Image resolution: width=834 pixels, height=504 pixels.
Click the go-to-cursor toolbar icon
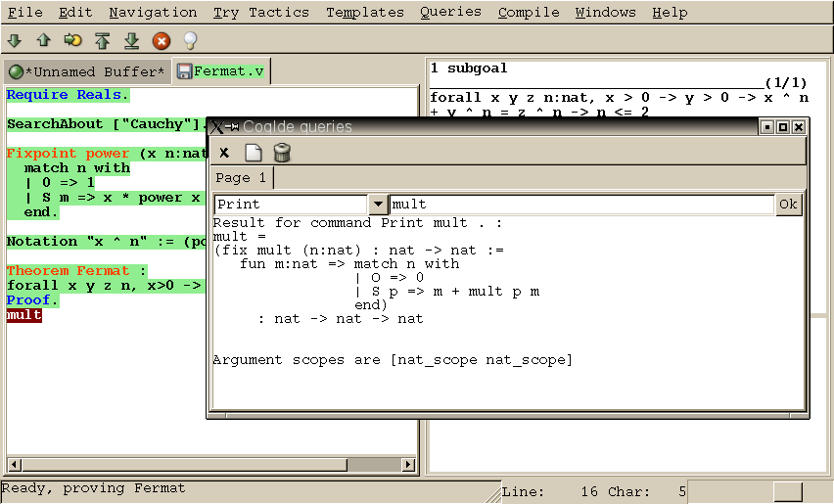pyautogui.click(x=72, y=41)
